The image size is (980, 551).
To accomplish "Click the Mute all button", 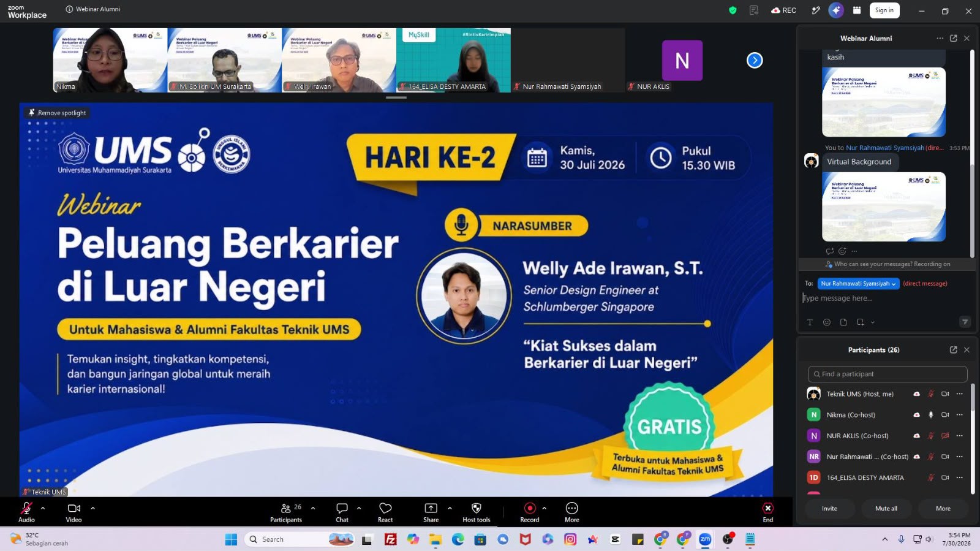I will pyautogui.click(x=886, y=509).
